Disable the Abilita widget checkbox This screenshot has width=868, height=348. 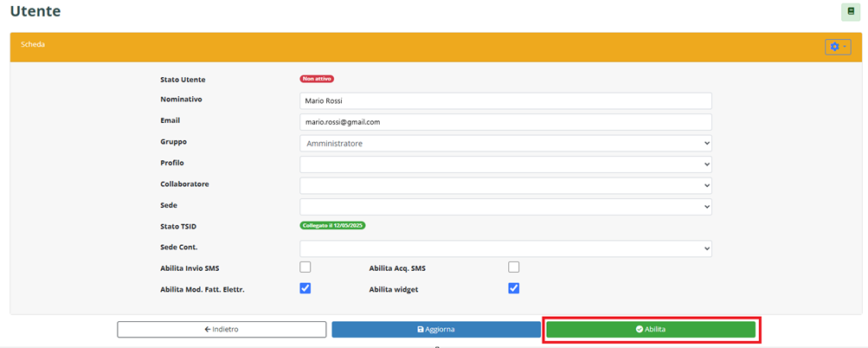coord(514,288)
